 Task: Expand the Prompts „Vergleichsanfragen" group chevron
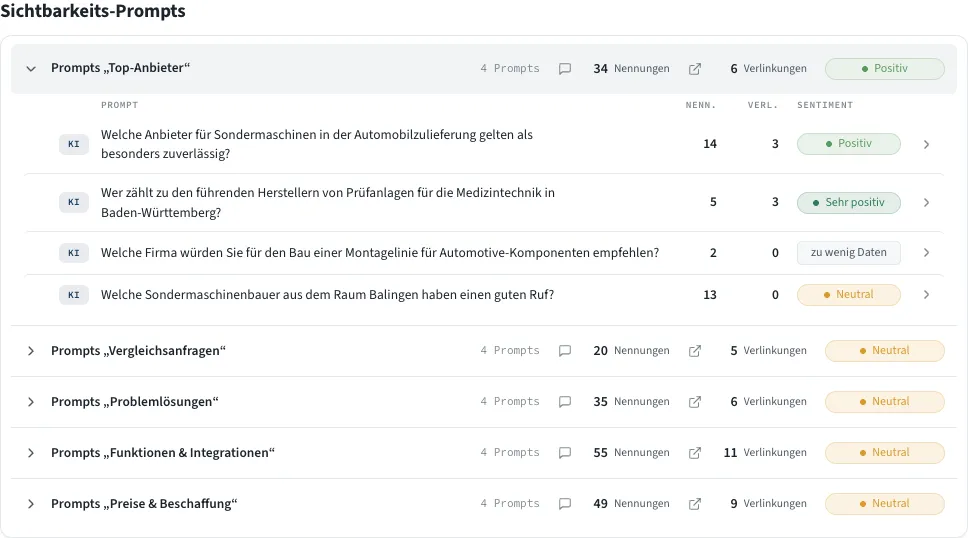tap(31, 351)
